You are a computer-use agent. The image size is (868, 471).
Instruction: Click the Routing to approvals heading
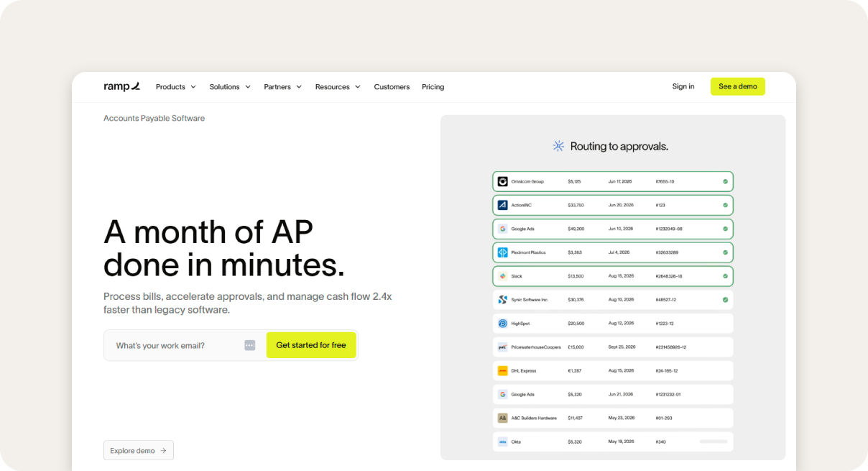[x=619, y=146]
